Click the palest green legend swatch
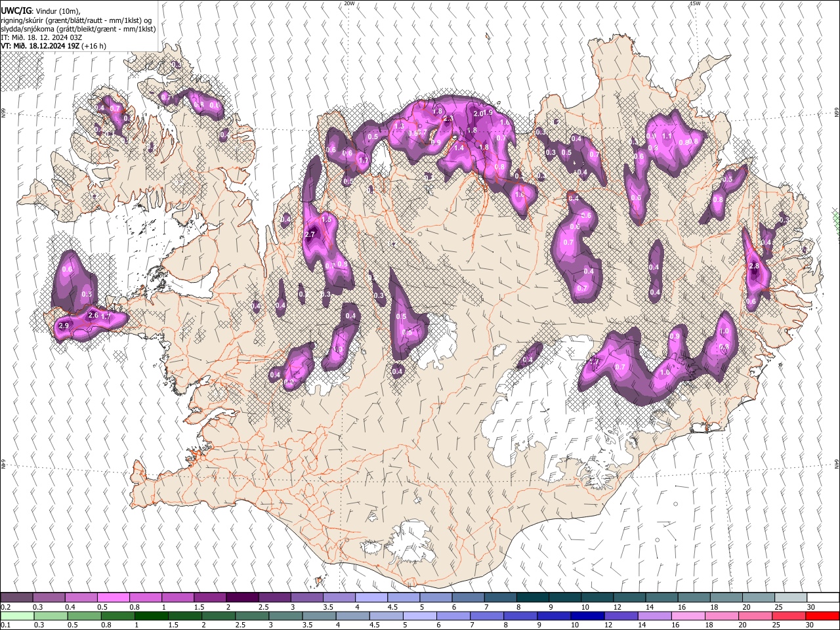Viewport: 840px width, 630px height. pos(17,616)
